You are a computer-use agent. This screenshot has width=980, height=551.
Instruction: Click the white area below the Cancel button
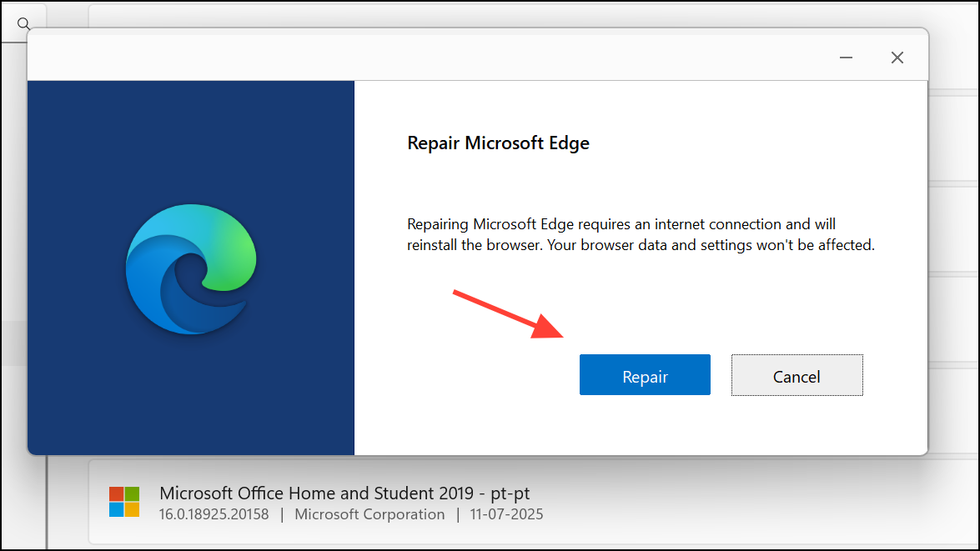pyautogui.click(x=797, y=425)
